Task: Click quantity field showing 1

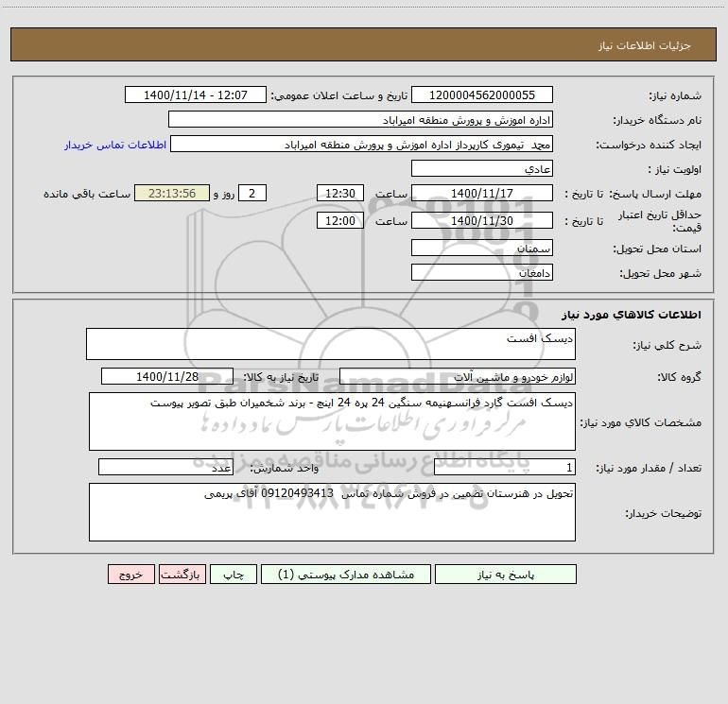Action: point(505,468)
